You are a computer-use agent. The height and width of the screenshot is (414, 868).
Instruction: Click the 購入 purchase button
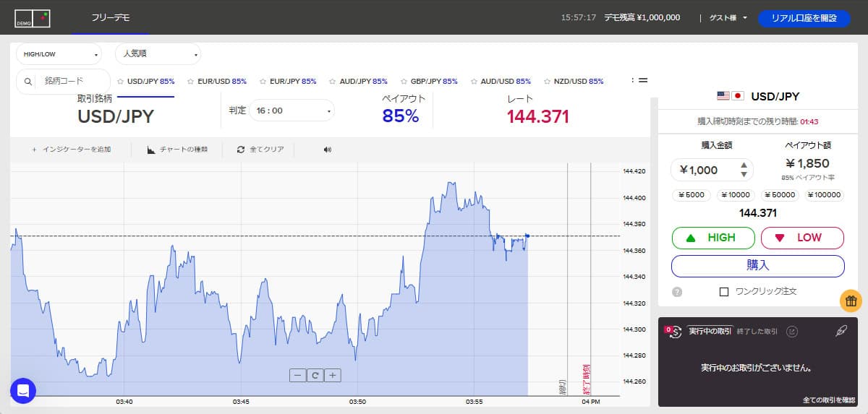[x=758, y=266]
